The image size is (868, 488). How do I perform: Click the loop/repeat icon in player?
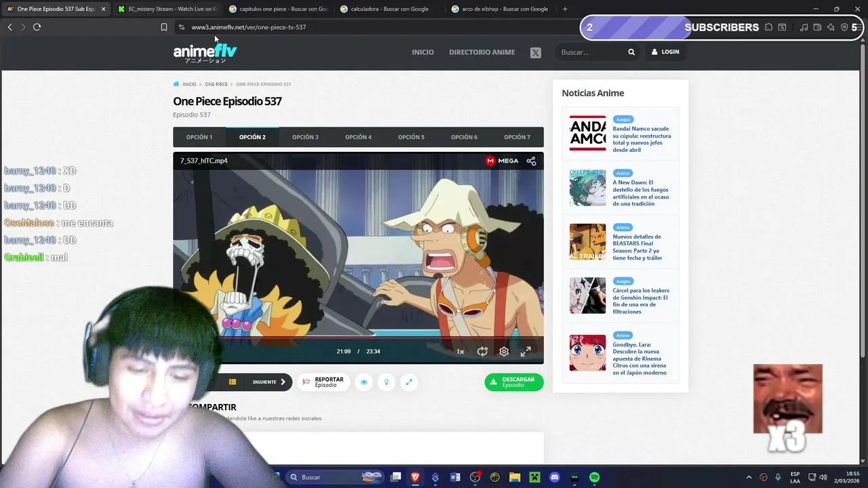click(x=482, y=351)
